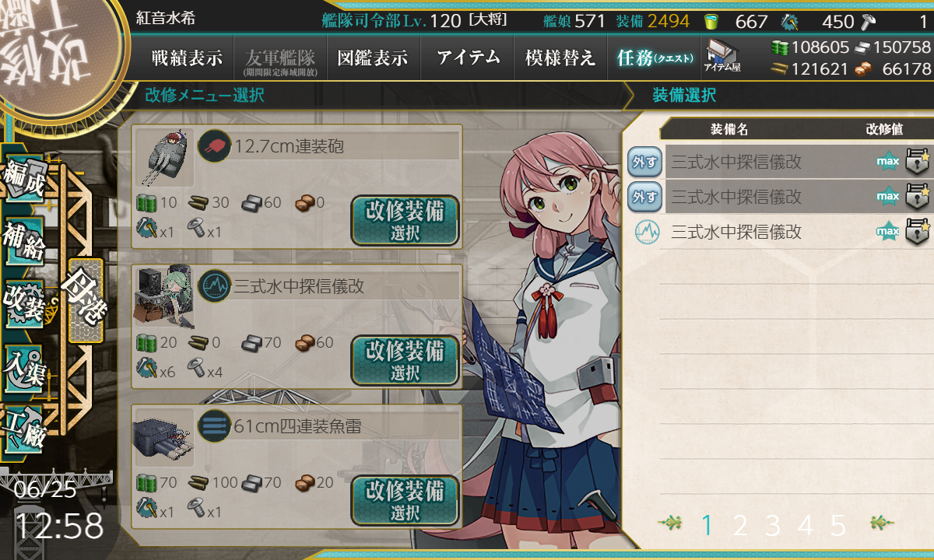Advance with the next page arrow
934x560 pixels.
pyautogui.click(x=880, y=524)
